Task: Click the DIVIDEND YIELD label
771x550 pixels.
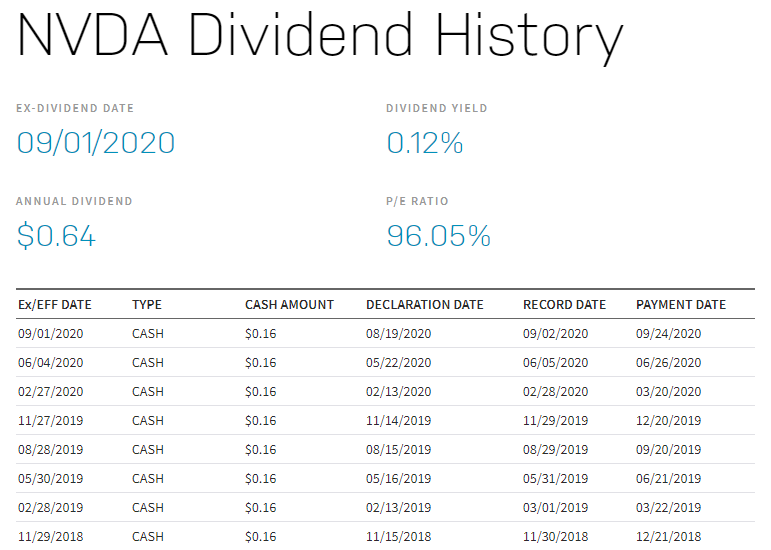Action: (x=437, y=108)
